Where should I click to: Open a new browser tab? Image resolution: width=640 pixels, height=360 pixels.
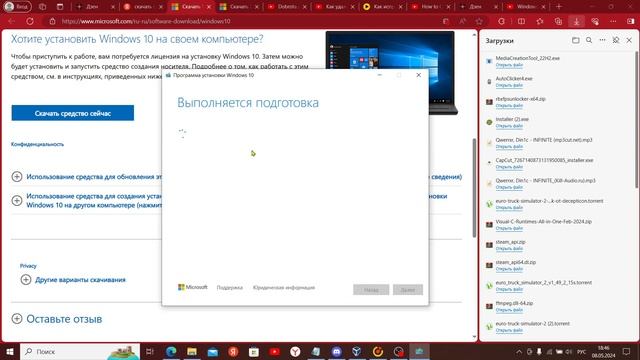click(x=559, y=7)
